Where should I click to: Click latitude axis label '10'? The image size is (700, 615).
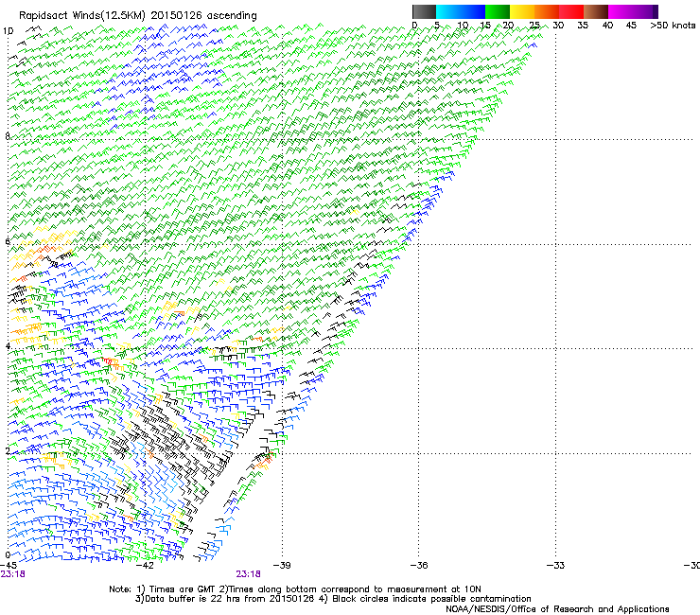click(x=8, y=31)
